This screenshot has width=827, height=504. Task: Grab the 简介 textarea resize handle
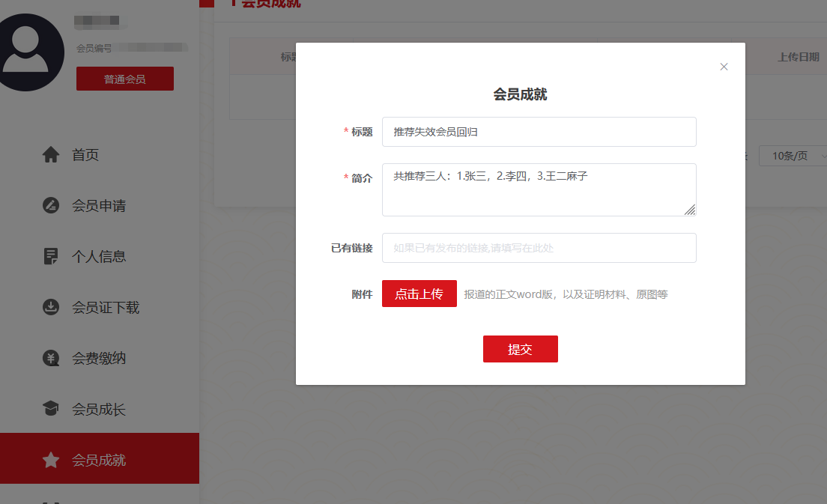click(x=690, y=210)
